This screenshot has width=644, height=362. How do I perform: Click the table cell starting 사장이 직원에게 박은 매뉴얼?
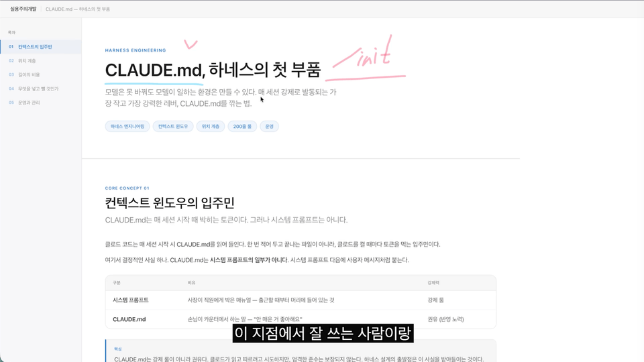click(261, 300)
